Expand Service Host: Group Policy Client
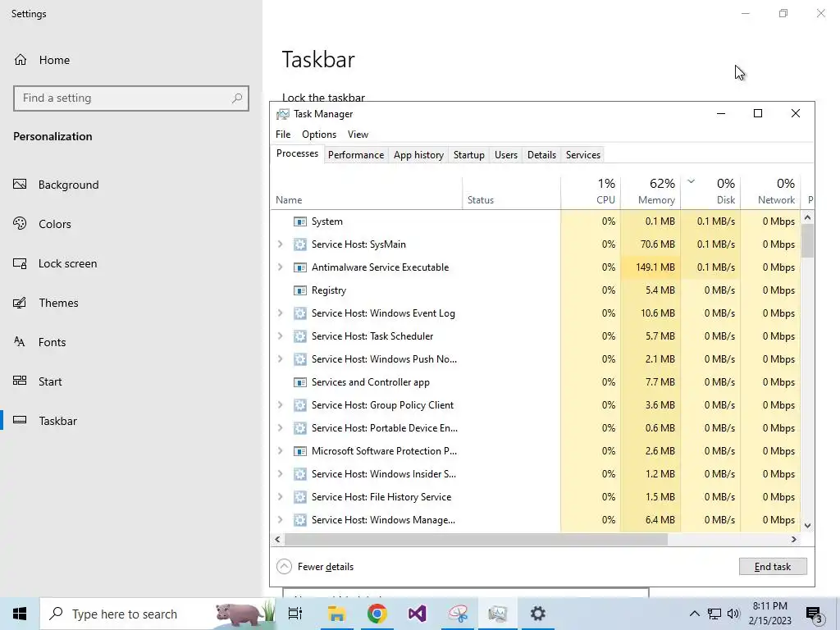The width and height of the screenshot is (840, 630). [x=281, y=405]
